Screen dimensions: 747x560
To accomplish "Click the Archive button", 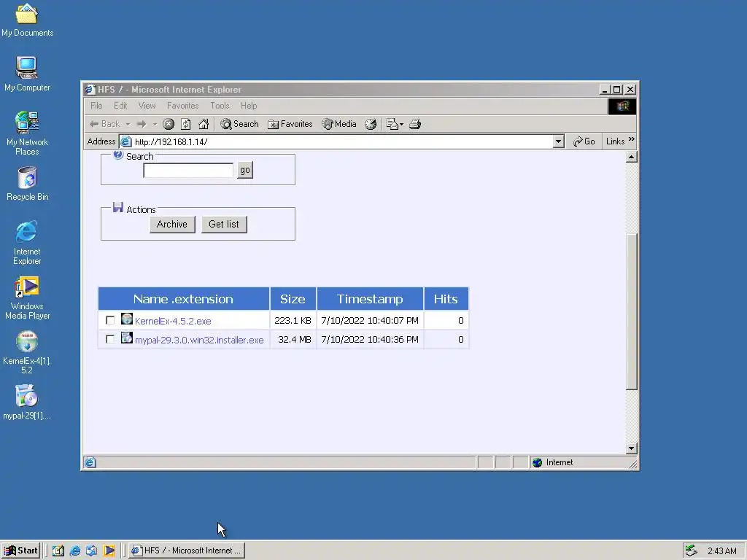I will tap(172, 225).
